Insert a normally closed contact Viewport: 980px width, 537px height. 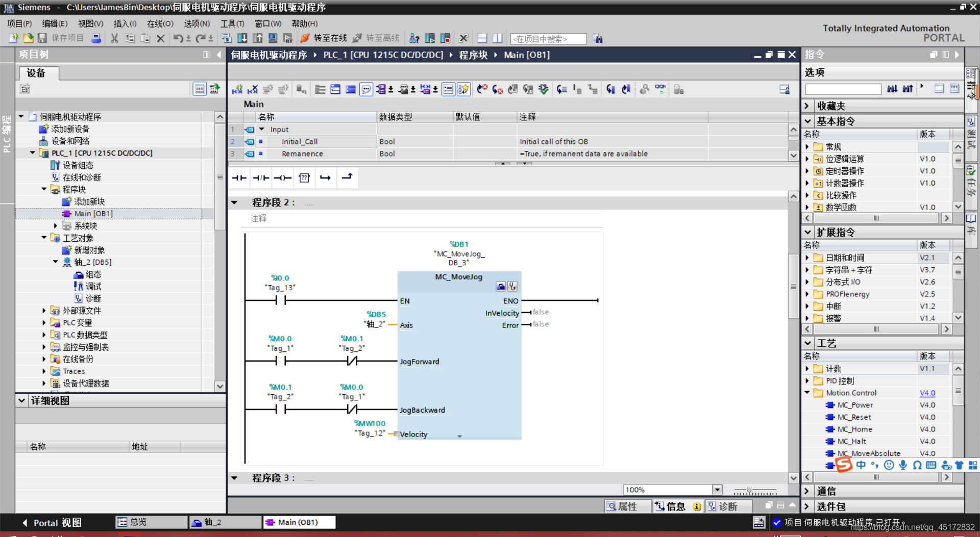click(x=261, y=177)
